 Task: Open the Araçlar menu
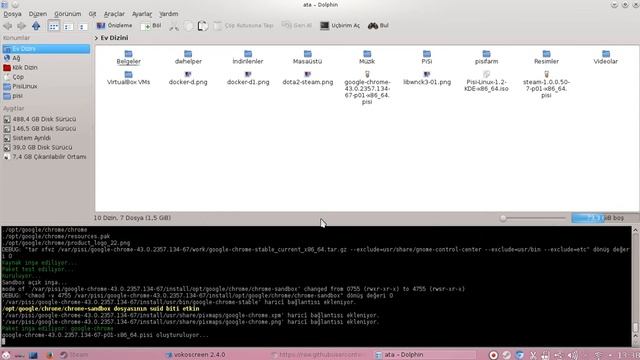114,14
